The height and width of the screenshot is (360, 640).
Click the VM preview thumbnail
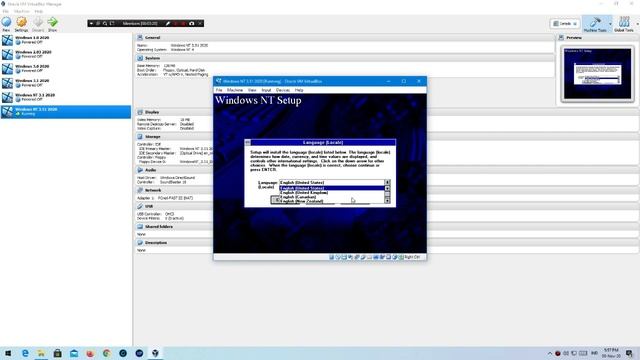click(x=597, y=73)
